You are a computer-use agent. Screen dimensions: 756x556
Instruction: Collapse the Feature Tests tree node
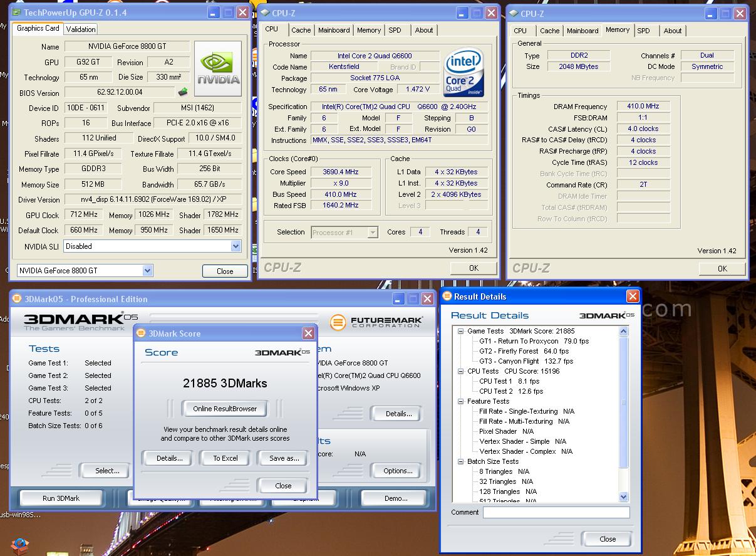[x=461, y=401]
